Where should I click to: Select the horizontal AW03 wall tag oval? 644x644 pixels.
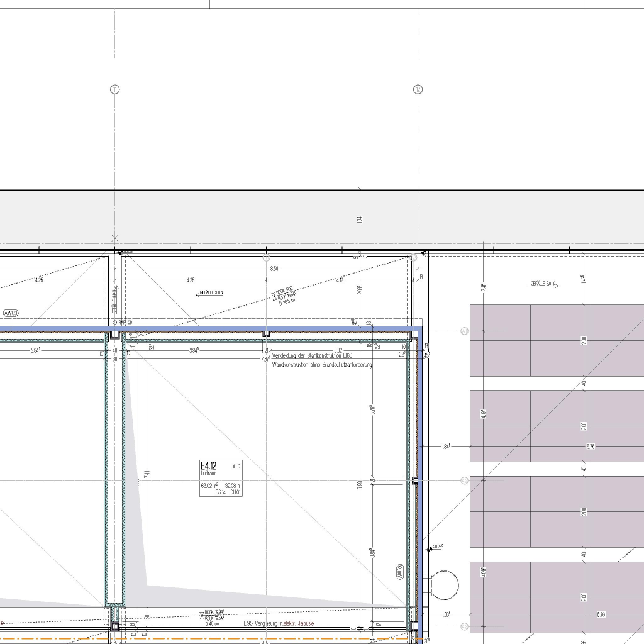(x=11, y=313)
